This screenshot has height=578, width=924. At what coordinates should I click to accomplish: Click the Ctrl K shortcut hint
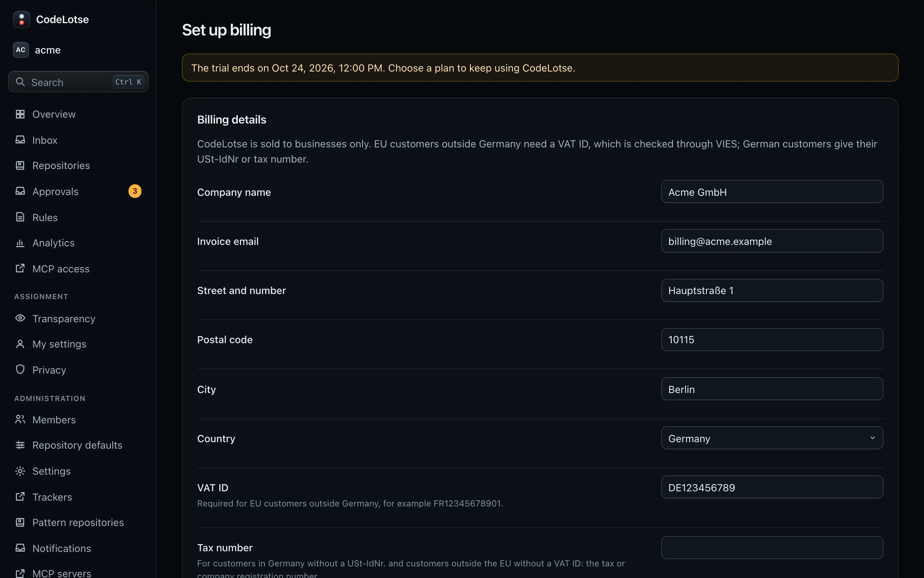[x=128, y=82]
